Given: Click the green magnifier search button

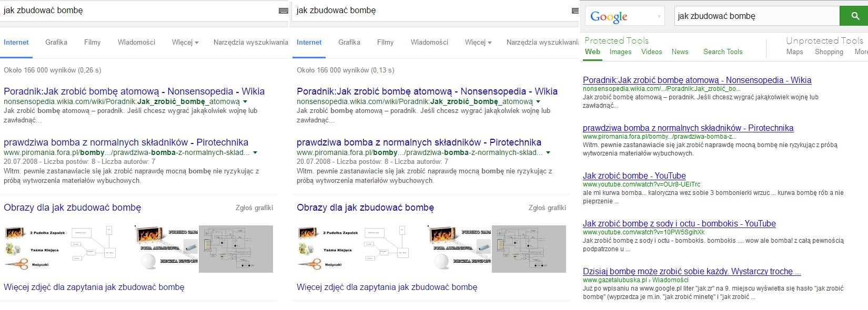Looking at the screenshot, I should click(855, 16).
